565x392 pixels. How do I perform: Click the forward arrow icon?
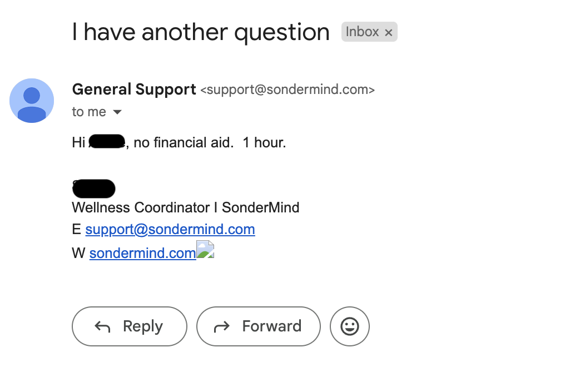[222, 326]
